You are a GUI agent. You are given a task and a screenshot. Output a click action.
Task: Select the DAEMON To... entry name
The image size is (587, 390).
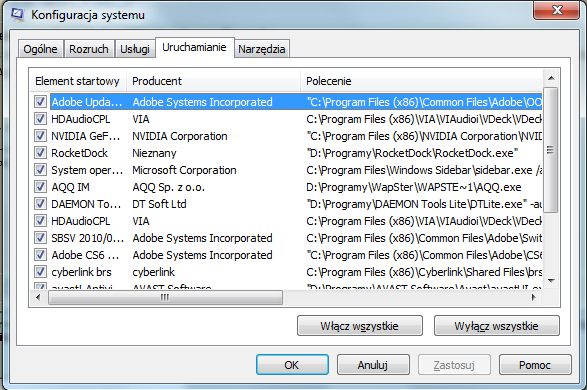(86, 204)
